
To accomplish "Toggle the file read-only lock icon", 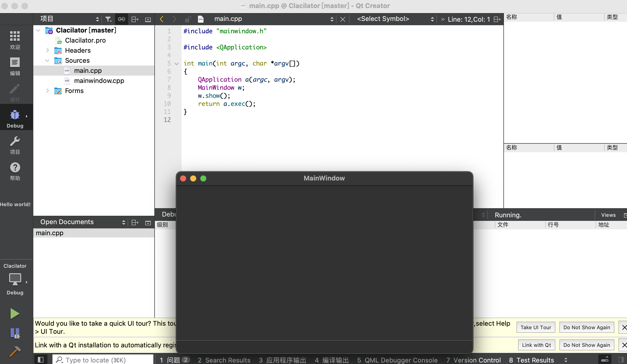I will [188, 19].
